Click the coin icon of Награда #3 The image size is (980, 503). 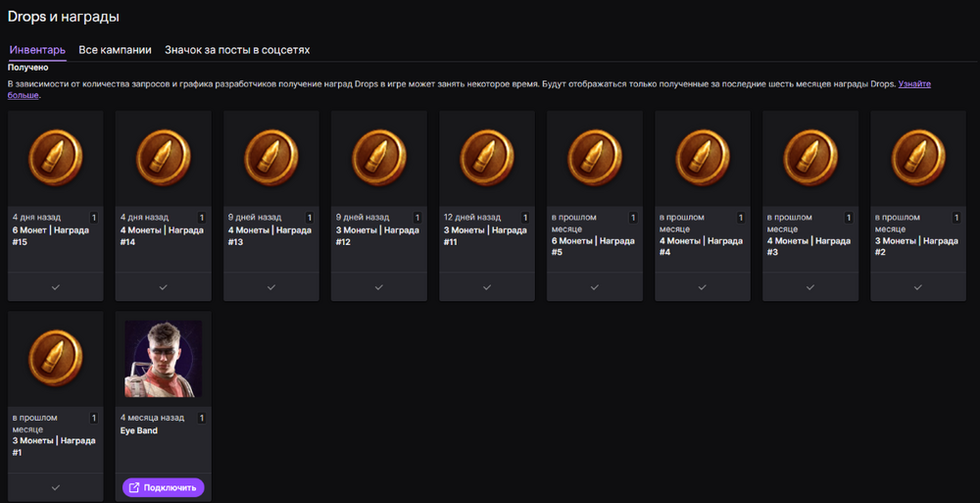(810, 158)
